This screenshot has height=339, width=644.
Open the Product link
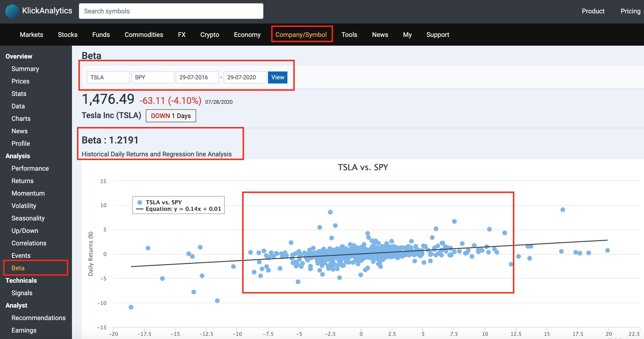click(593, 11)
